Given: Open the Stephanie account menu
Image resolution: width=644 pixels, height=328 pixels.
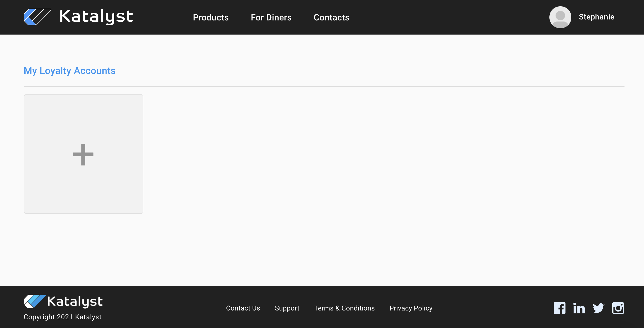Looking at the screenshot, I should (596, 17).
